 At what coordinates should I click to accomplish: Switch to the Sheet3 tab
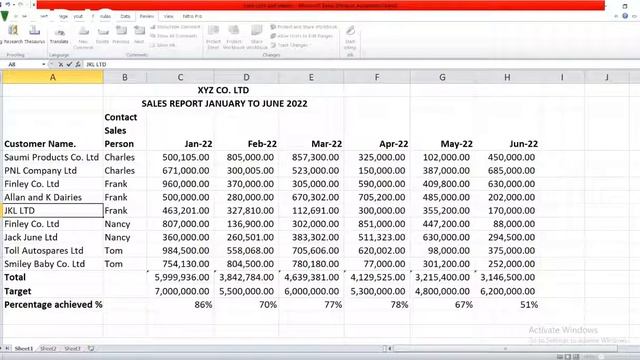point(72,349)
